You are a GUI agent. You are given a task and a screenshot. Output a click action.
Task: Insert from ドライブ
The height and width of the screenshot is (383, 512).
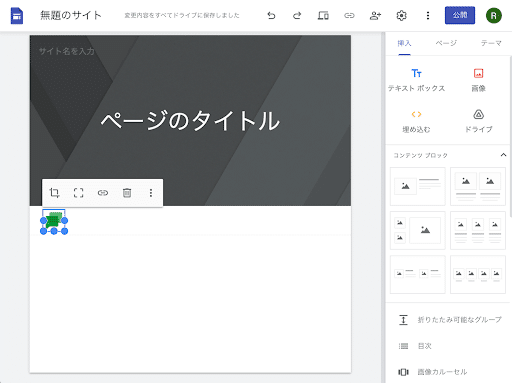click(478, 122)
